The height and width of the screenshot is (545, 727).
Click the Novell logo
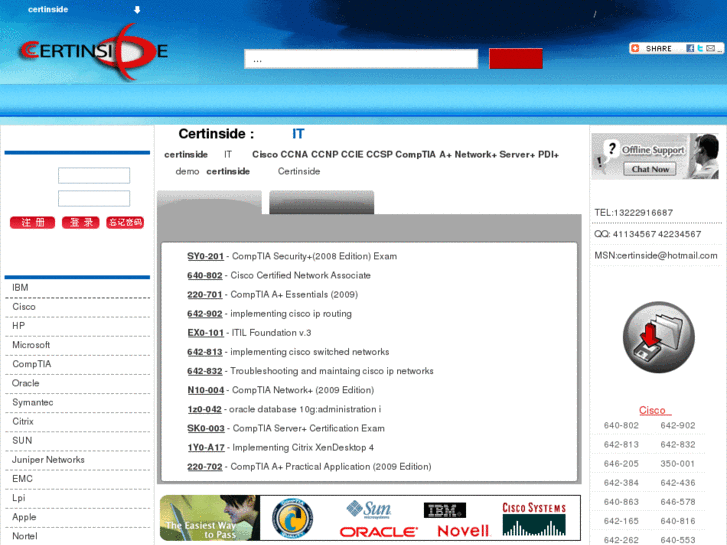(463, 531)
